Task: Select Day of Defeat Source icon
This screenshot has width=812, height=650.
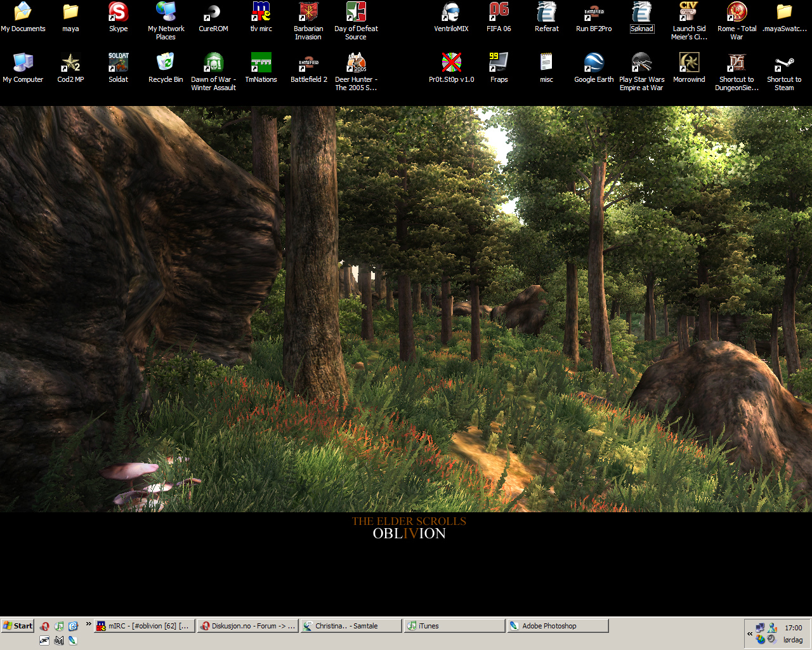Action: (356, 21)
